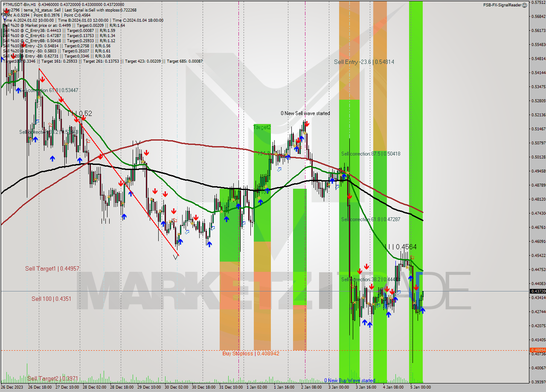Select 'Buy Stoploss | 0.408942' label
Image resolution: width=546 pixels, height=392 pixels.
pyautogui.click(x=251, y=353)
